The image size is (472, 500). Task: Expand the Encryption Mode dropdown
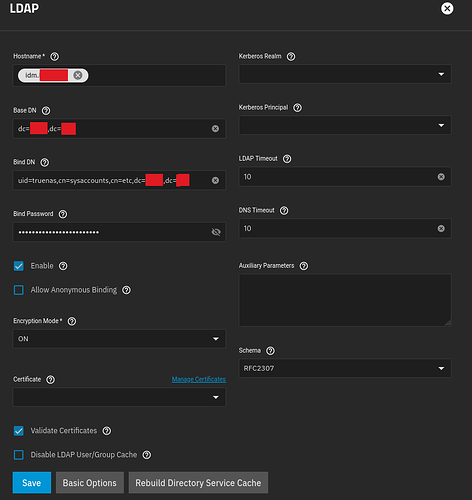click(119, 339)
